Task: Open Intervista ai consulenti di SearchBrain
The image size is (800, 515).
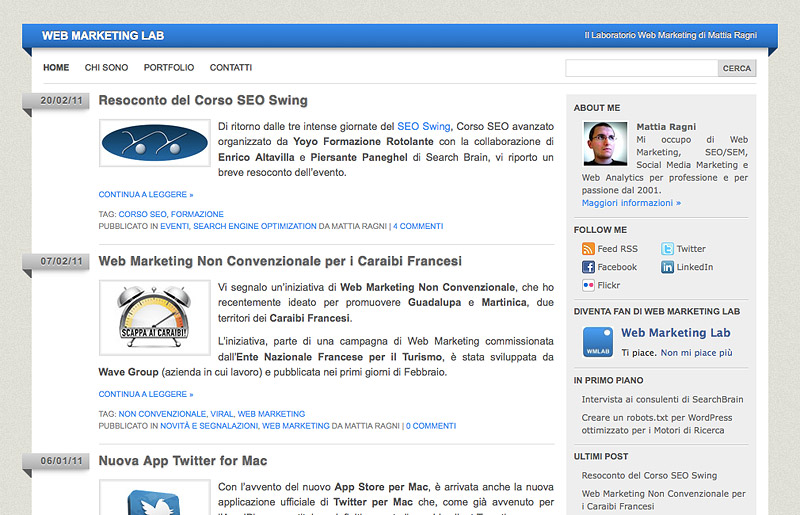Action: 662,400
